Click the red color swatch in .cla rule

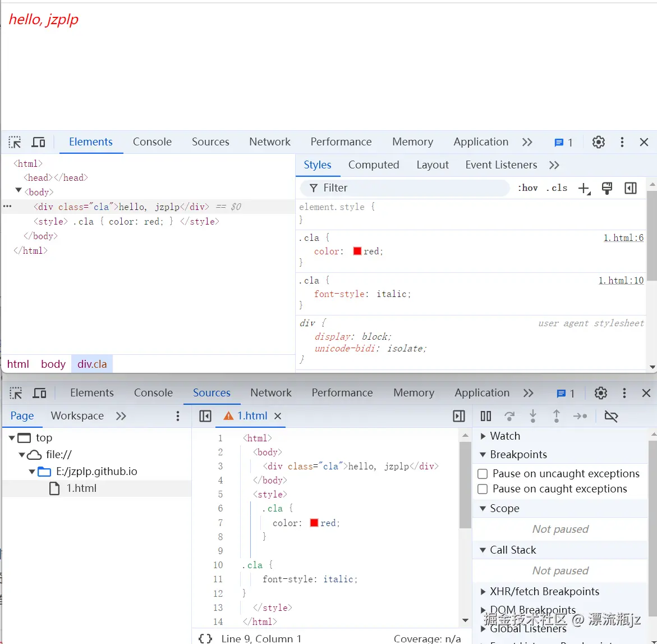point(357,251)
